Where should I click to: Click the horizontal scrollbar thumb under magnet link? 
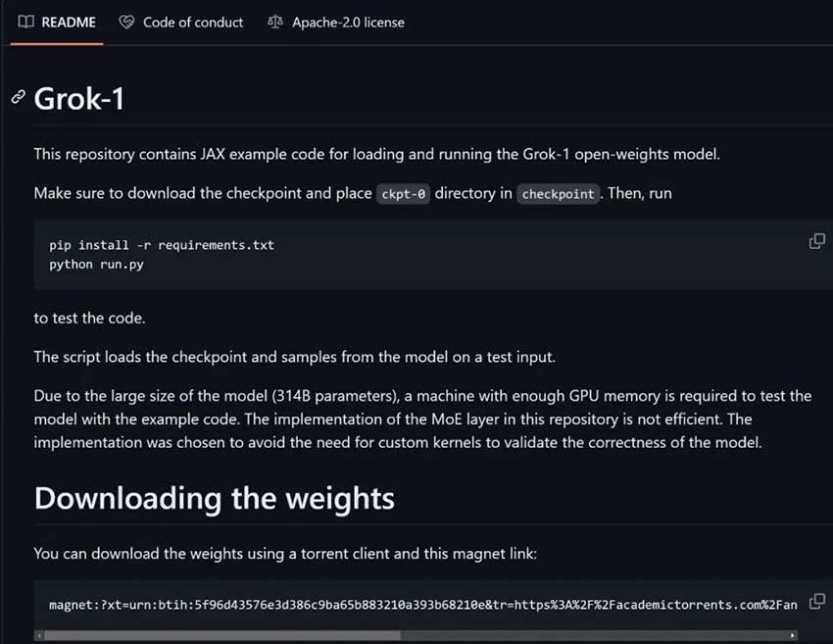click(x=222, y=635)
